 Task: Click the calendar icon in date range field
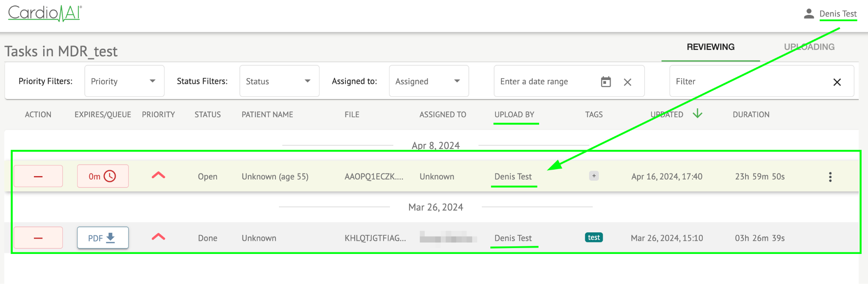pos(606,82)
